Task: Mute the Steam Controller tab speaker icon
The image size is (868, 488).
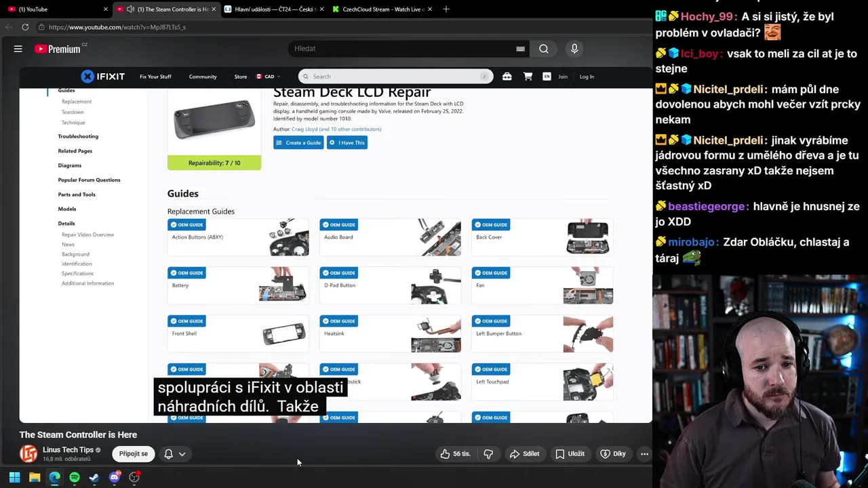Action: [x=130, y=9]
